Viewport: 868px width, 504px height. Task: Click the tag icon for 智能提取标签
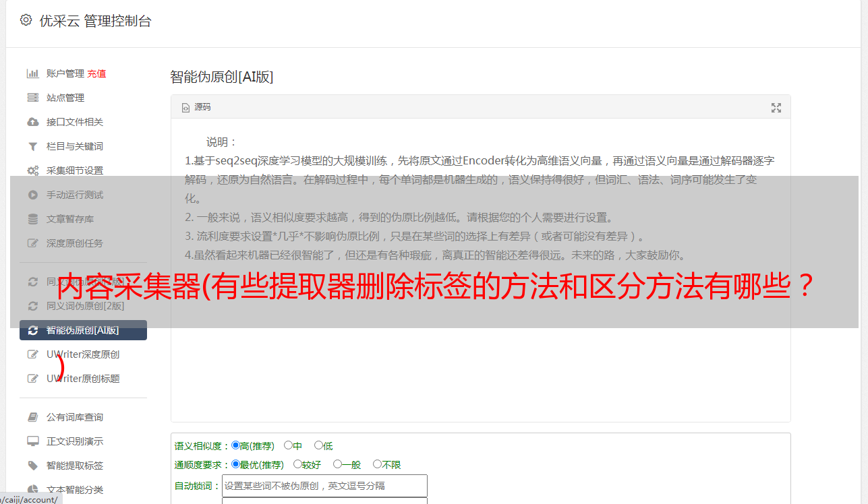[x=32, y=466]
